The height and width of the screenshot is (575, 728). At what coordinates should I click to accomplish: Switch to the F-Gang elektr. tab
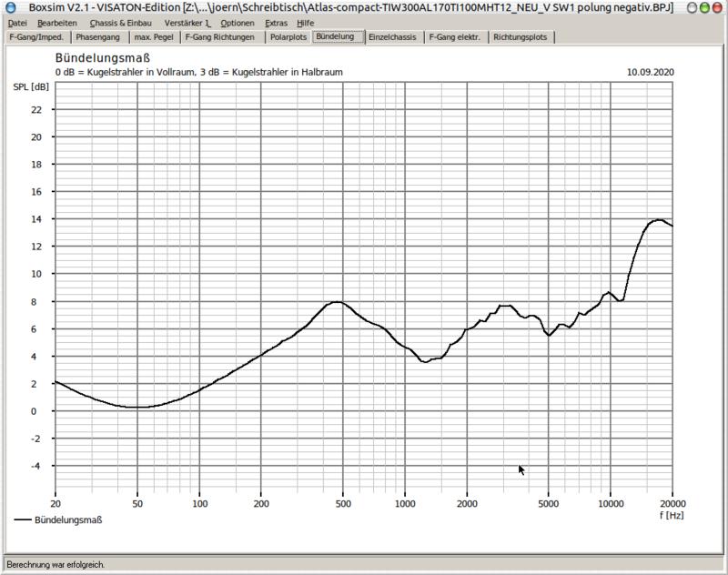pyautogui.click(x=454, y=37)
